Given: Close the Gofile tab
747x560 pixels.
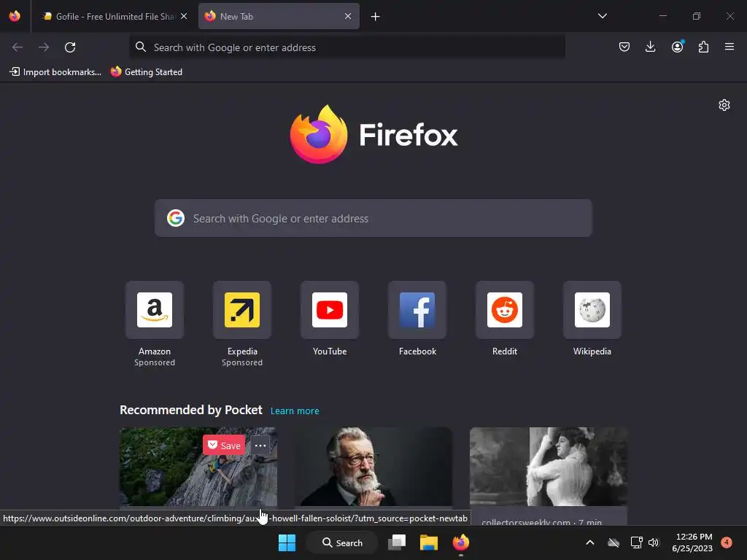Looking at the screenshot, I should click(x=184, y=16).
